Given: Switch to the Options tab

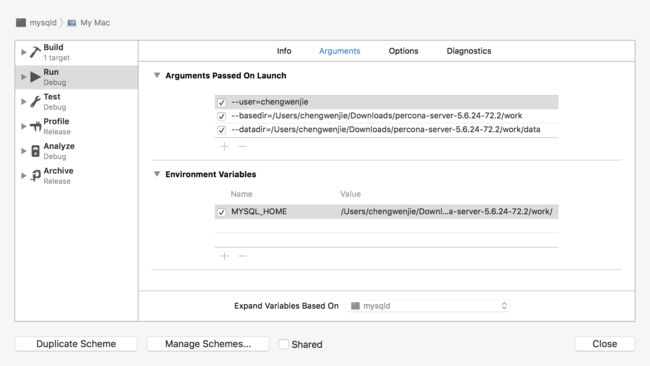Looking at the screenshot, I should 403,51.
